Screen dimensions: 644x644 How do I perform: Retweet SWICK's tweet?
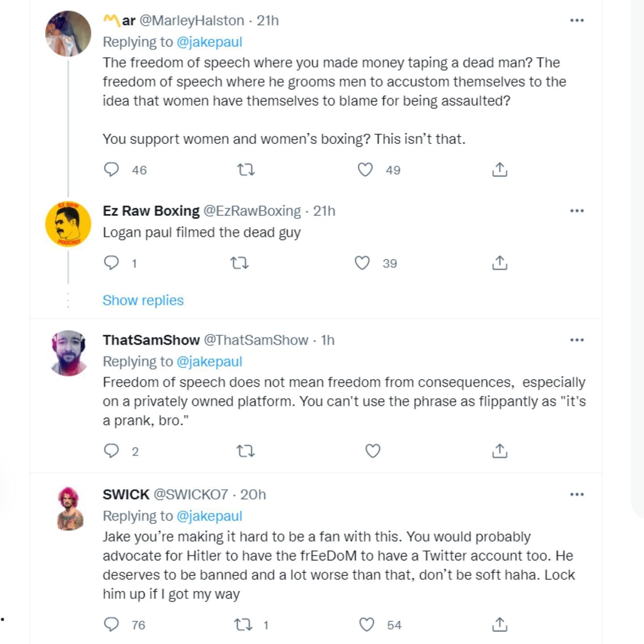point(244,624)
